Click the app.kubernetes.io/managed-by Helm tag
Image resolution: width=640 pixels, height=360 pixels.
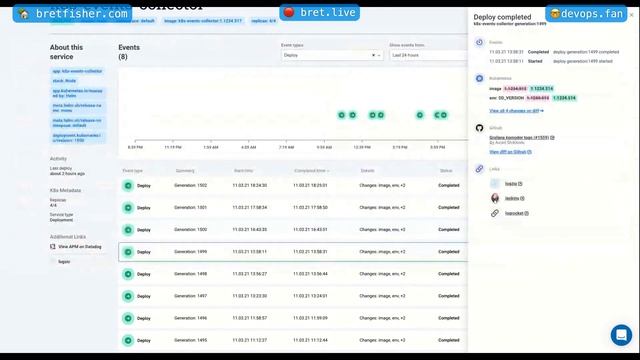pyautogui.click(x=77, y=93)
